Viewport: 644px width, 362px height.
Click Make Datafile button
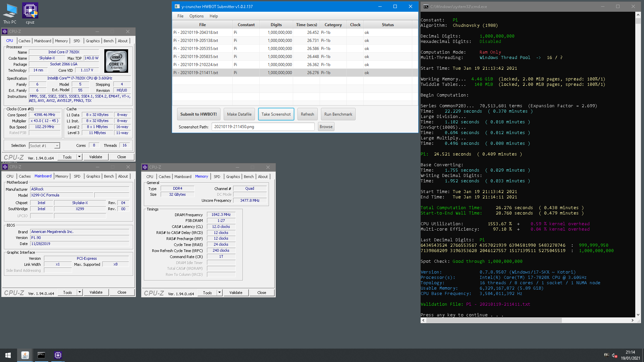[x=239, y=114]
